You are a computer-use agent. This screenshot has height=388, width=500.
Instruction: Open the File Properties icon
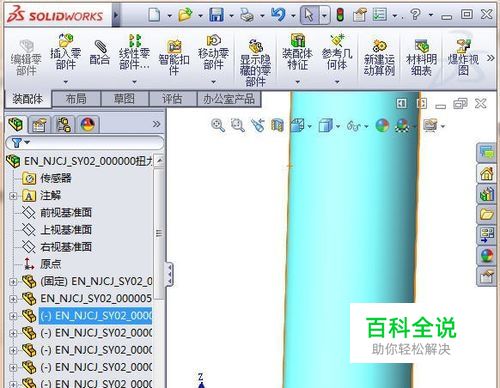(360, 15)
